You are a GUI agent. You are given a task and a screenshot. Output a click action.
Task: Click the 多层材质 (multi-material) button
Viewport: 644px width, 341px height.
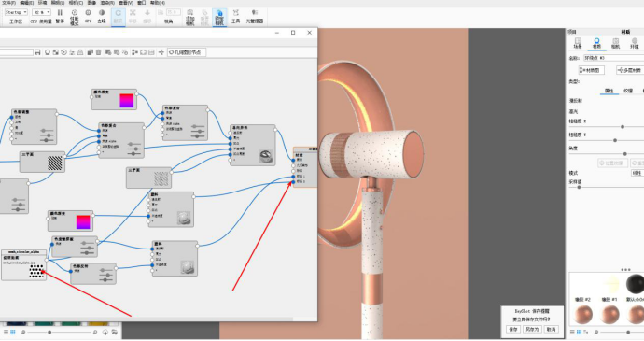630,70
